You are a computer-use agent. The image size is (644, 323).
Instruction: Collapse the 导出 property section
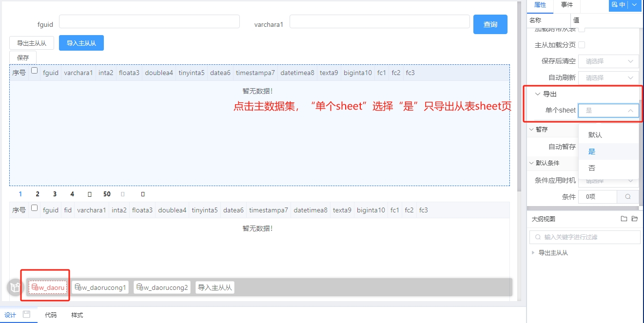[538, 94]
